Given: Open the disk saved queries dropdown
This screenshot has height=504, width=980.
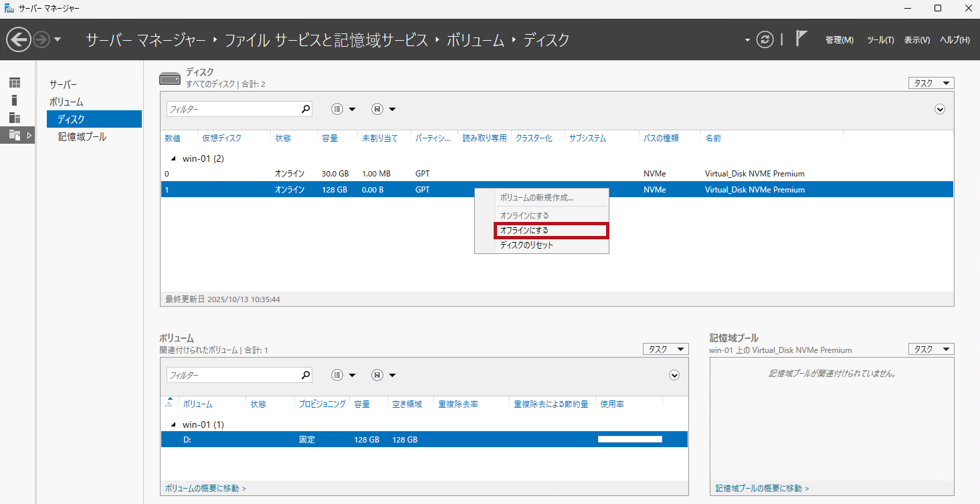Looking at the screenshot, I should (x=384, y=109).
